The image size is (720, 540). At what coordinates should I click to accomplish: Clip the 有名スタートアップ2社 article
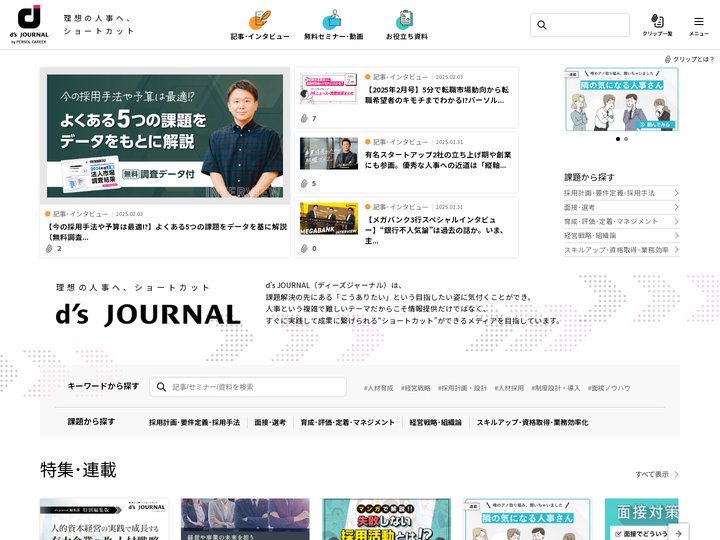[x=304, y=183]
